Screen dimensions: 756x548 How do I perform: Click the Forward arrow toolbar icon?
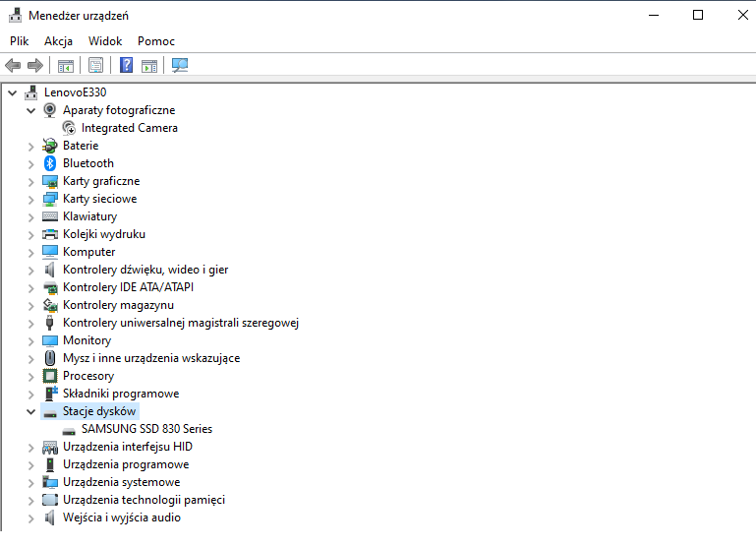tap(35, 66)
